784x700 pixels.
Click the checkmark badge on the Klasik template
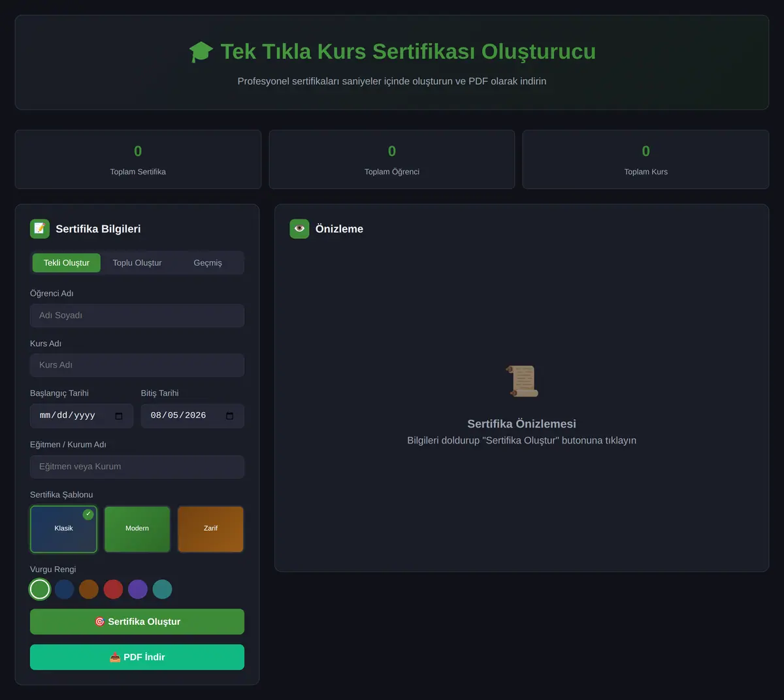pyautogui.click(x=88, y=515)
